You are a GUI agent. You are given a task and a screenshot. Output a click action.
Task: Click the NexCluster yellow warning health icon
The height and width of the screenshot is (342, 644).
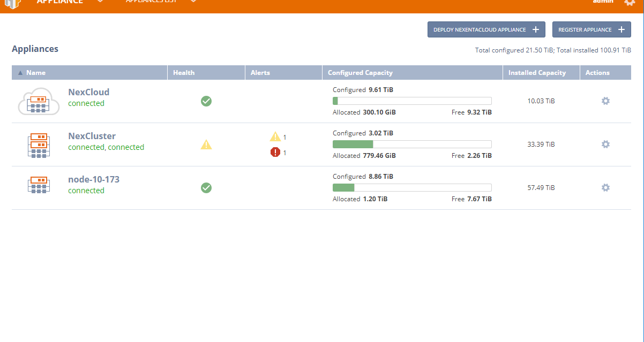(x=206, y=145)
